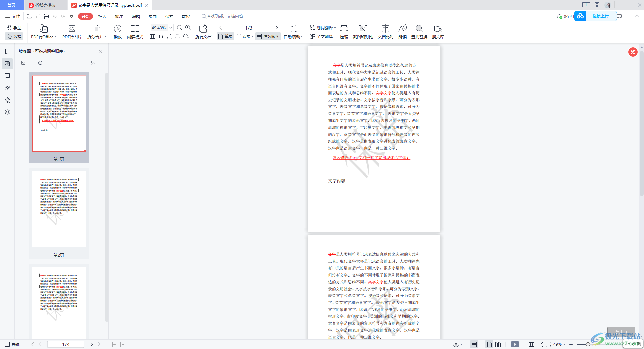
Task: Expand the 双页 dropdown arrow
Action: coord(253,36)
